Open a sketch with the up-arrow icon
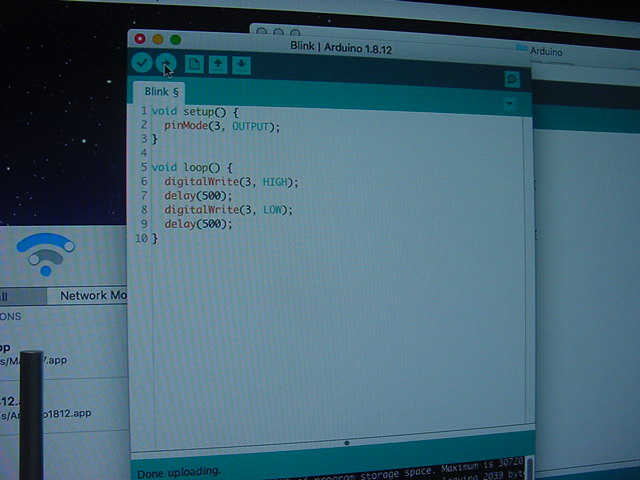The width and height of the screenshot is (640, 480). pos(218,65)
